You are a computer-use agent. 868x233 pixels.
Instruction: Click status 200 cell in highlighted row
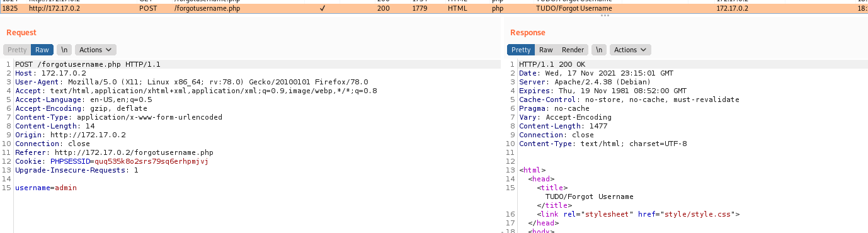384,9
